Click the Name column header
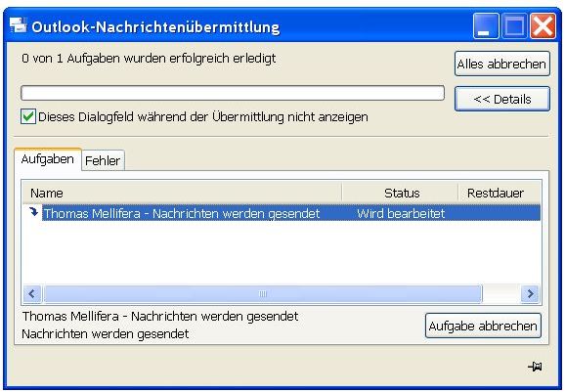565x392 pixels. 182,193
